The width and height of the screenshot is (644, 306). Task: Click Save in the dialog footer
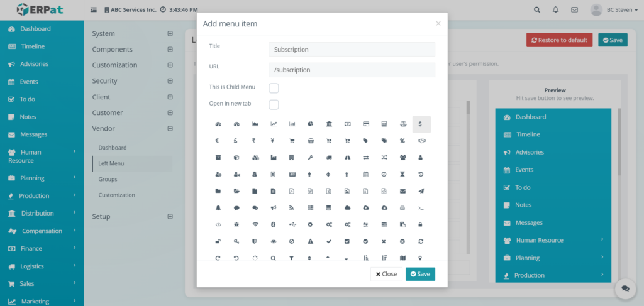420,274
